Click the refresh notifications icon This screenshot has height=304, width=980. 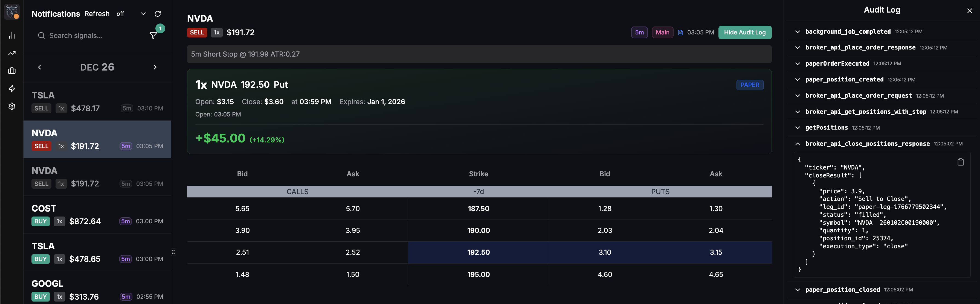coord(158,14)
